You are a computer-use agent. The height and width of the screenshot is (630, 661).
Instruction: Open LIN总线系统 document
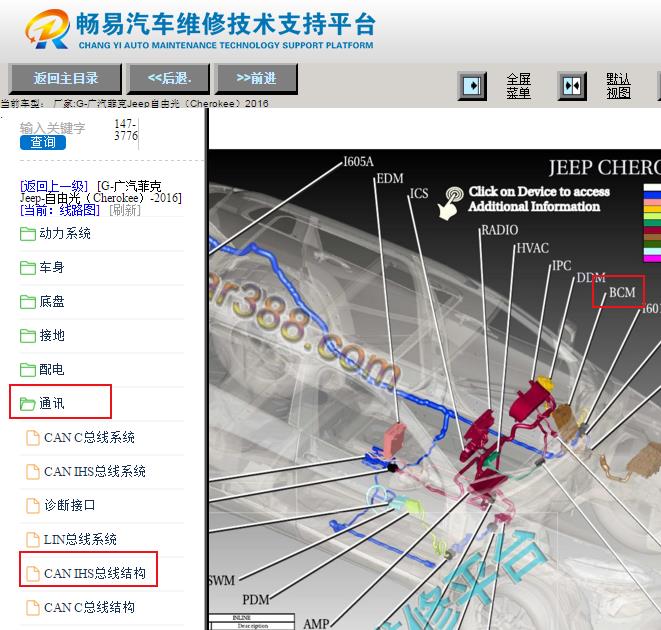coord(80,539)
